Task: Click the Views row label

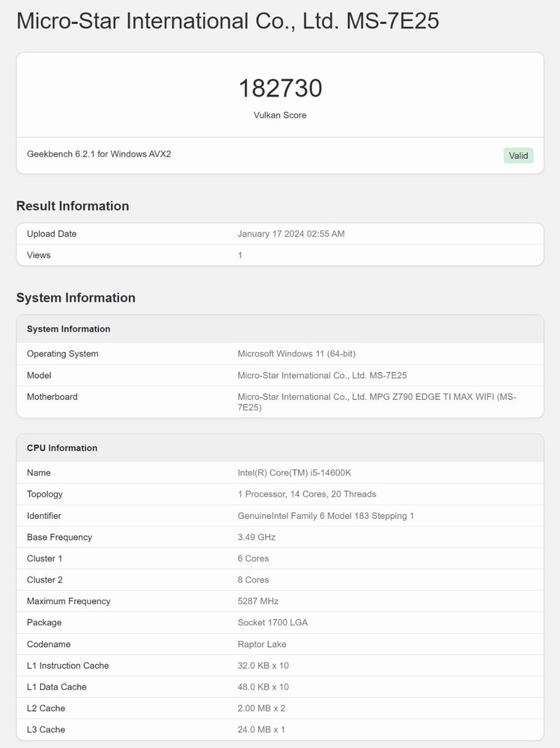Action: tap(38, 255)
